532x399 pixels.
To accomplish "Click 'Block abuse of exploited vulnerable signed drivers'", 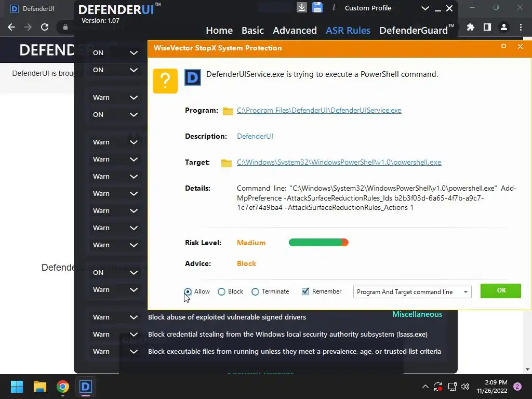I will 227,317.
